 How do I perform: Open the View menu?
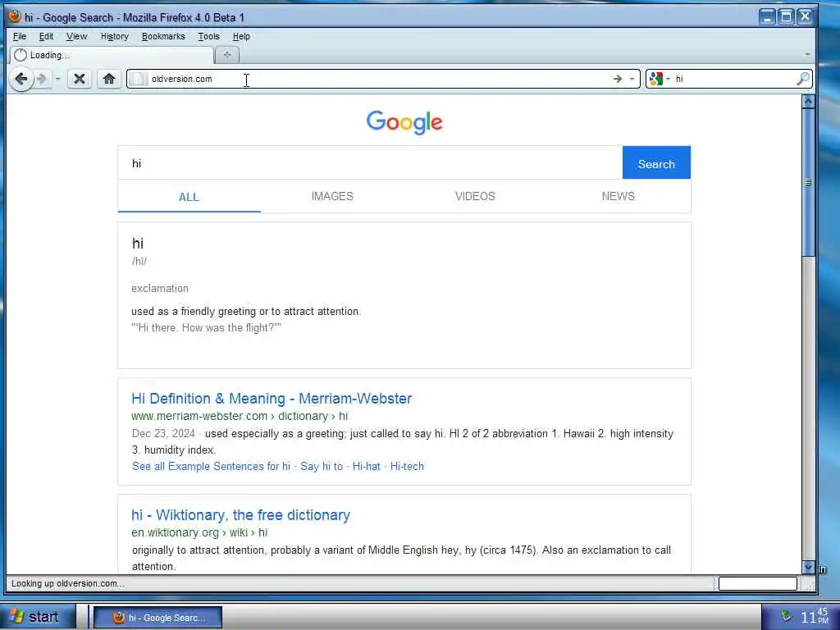click(76, 36)
